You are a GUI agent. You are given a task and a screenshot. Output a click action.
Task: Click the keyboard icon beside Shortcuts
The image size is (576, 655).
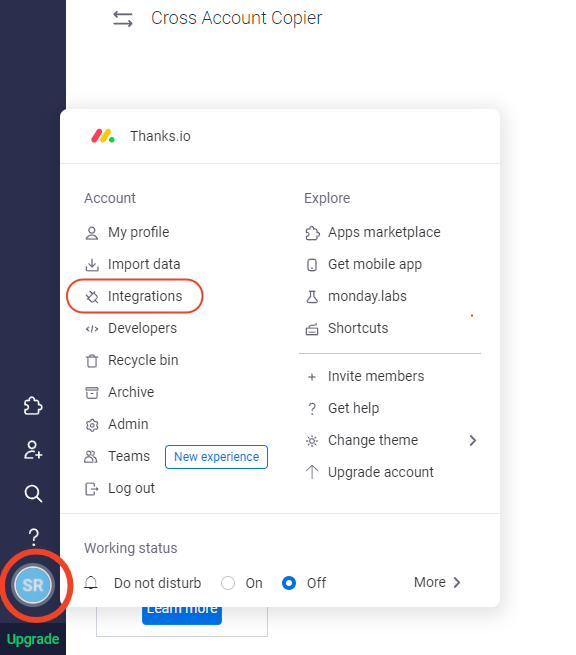click(x=312, y=330)
